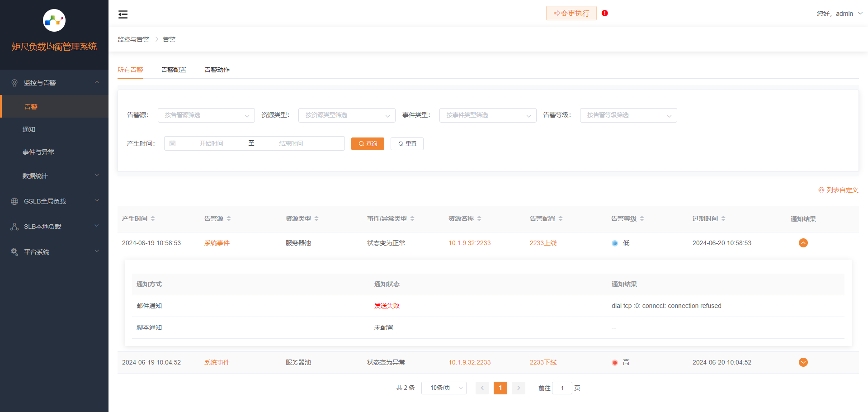Open the 列表自定义 column settings
The image size is (868, 412).
coord(838,190)
